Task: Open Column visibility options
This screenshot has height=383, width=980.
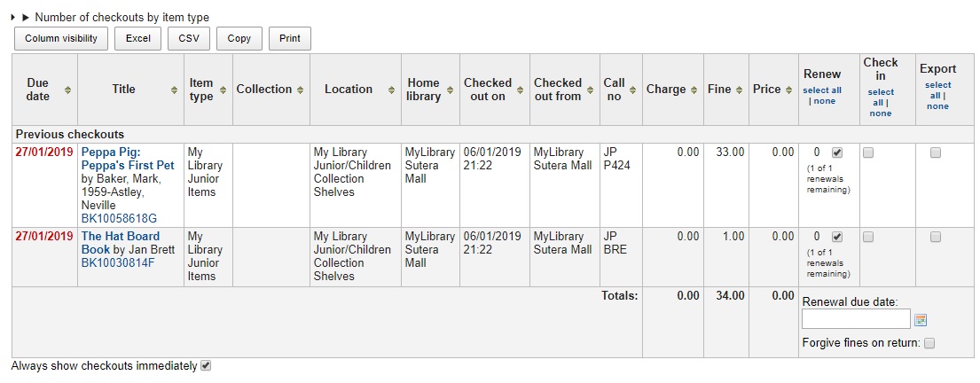Action: 61,38
